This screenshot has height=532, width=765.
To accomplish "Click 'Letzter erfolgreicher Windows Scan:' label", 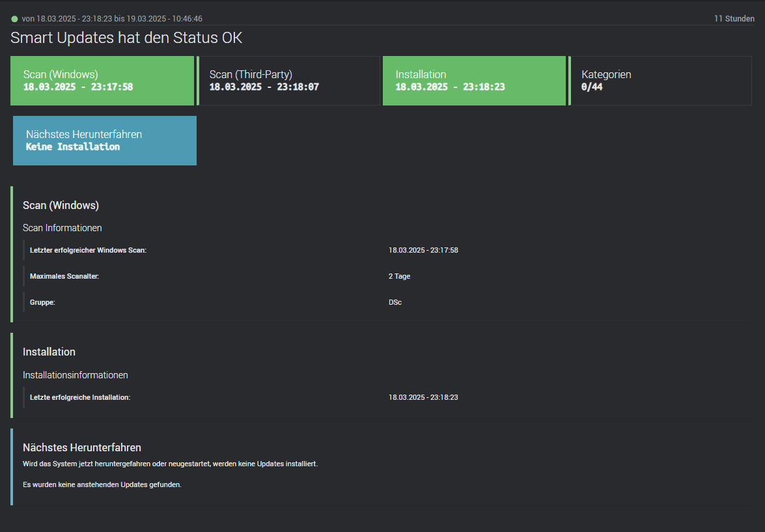I will coord(89,250).
